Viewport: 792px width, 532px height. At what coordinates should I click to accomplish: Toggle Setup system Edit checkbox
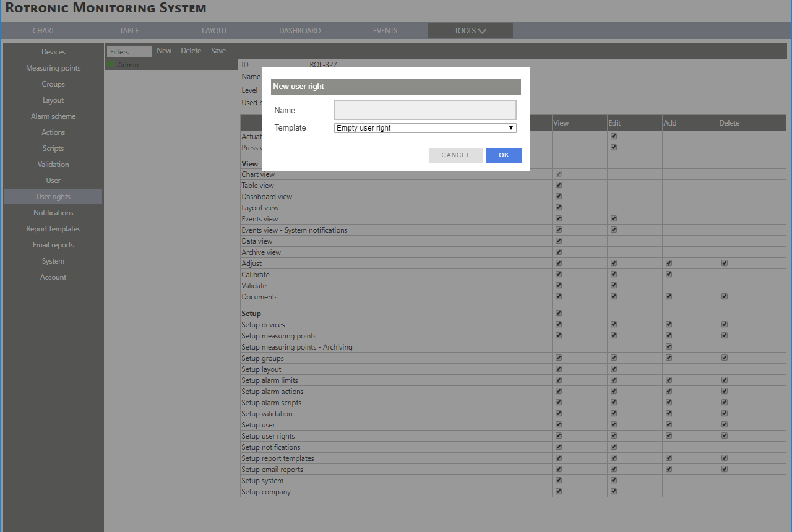[x=614, y=481]
